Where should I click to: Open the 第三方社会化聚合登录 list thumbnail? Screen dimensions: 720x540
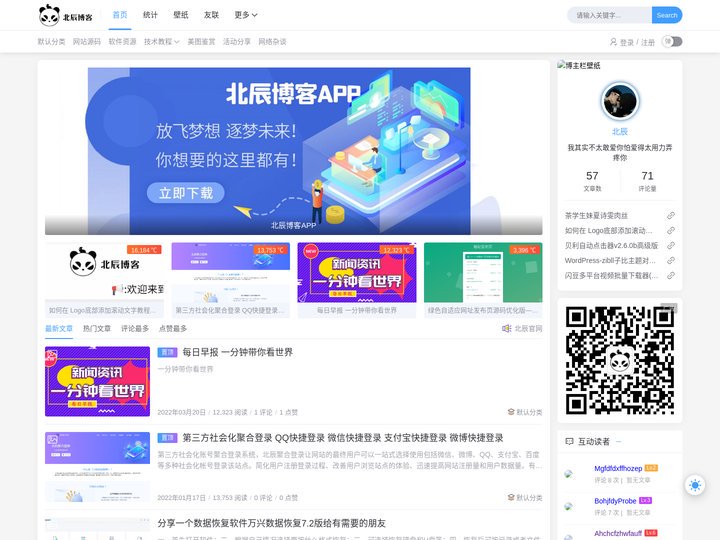[x=97, y=467]
